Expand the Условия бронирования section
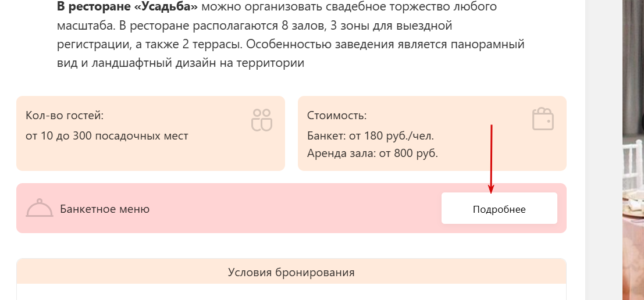 coord(291,272)
